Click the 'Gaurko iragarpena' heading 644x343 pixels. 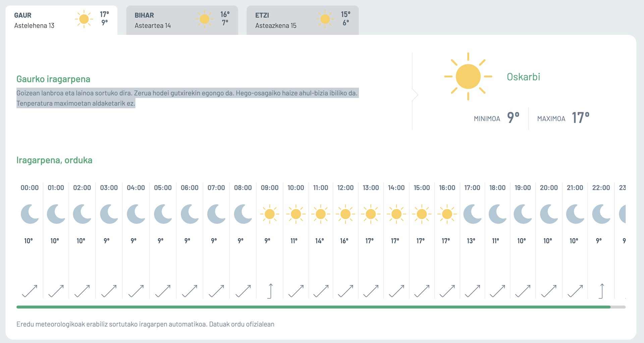pyautogui.click(x=53, y=79)
